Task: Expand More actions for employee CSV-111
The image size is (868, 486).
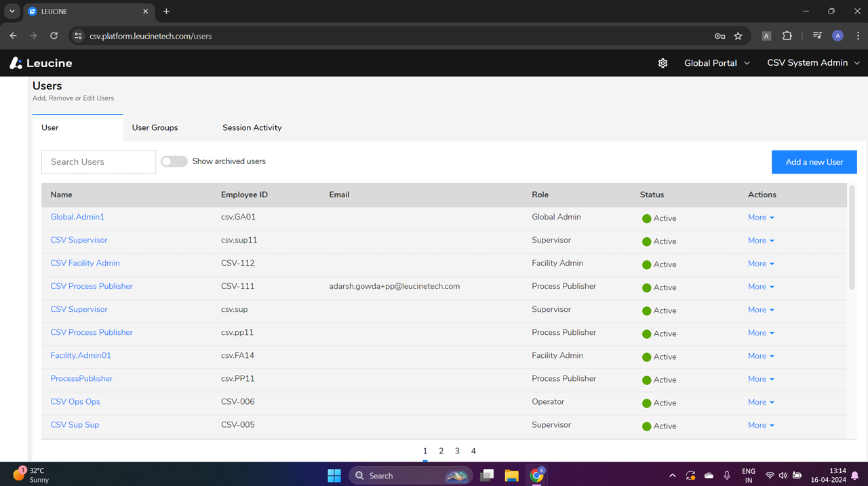Action: 761,287
